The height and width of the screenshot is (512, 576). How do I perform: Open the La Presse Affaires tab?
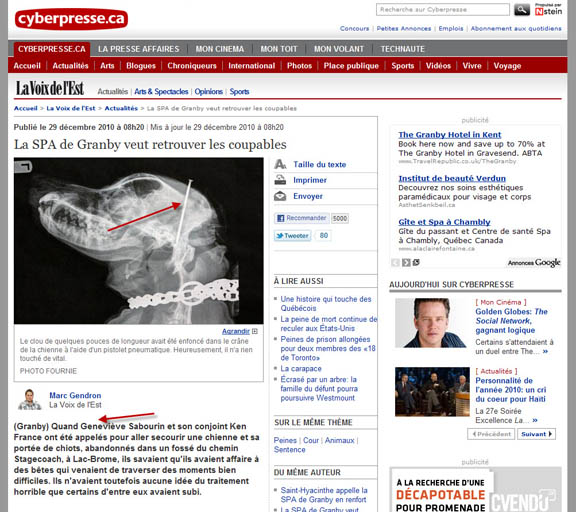click(138, 49)
